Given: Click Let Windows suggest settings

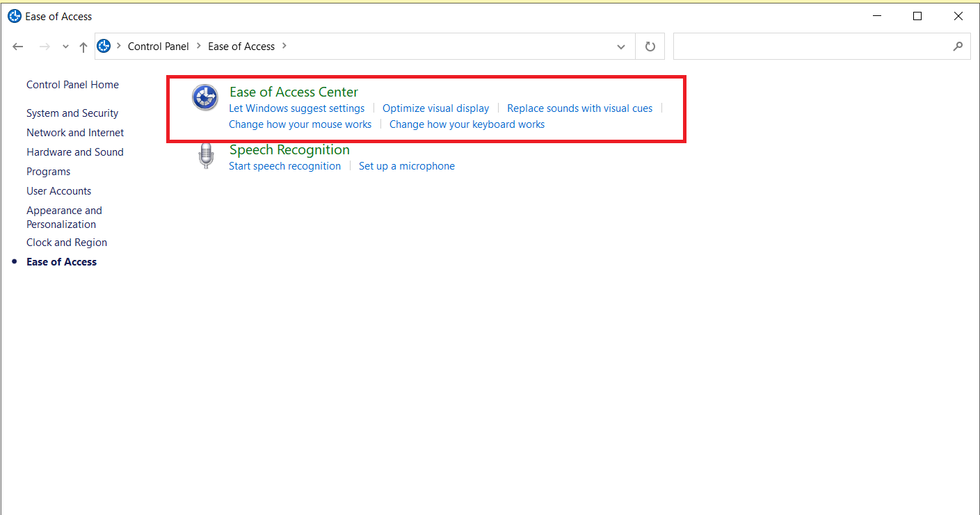Looking at the screenshot, I should 296,108.
